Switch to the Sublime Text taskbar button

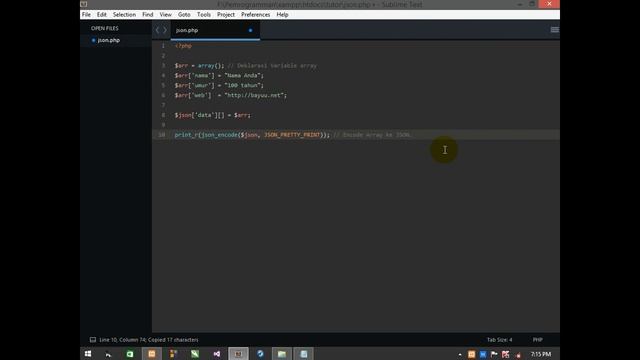pyautogui.click(x=238, y=354)
